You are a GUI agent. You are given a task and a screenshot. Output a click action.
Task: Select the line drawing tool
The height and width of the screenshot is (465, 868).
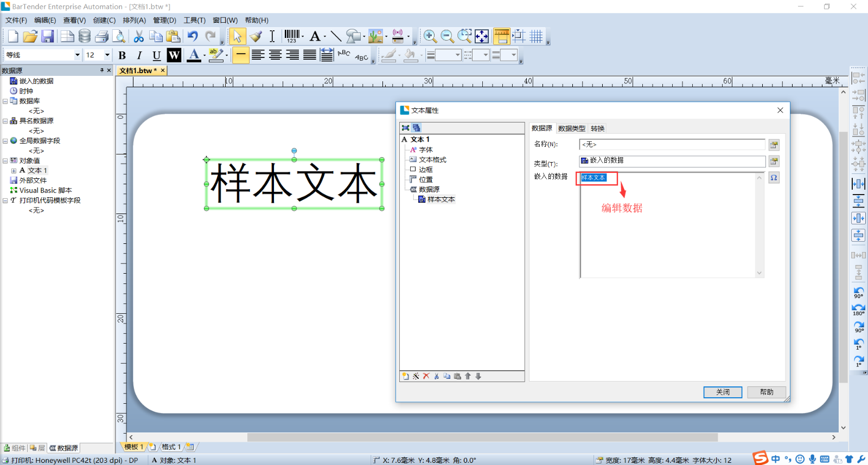point(336,36)
